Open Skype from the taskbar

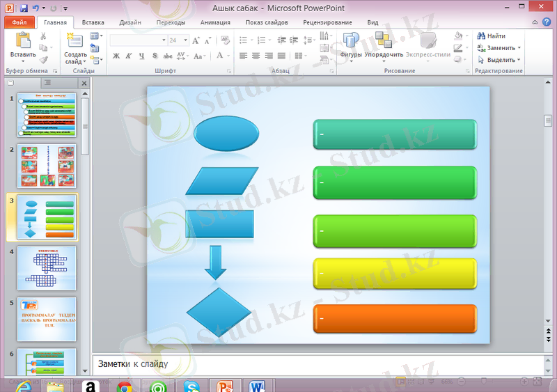point(191,386)
